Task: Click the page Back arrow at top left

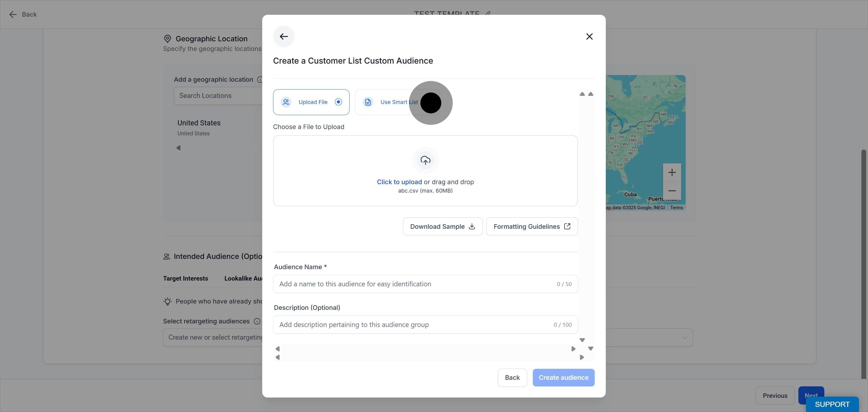Action: [13, 14]
